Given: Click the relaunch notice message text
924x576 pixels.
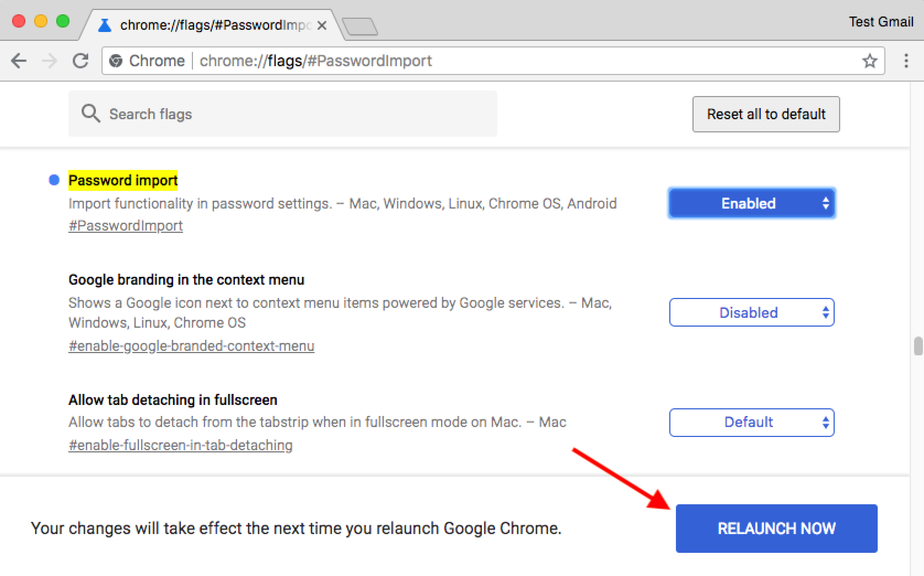Looking at the screenshot, I should [x=296, y=528].
